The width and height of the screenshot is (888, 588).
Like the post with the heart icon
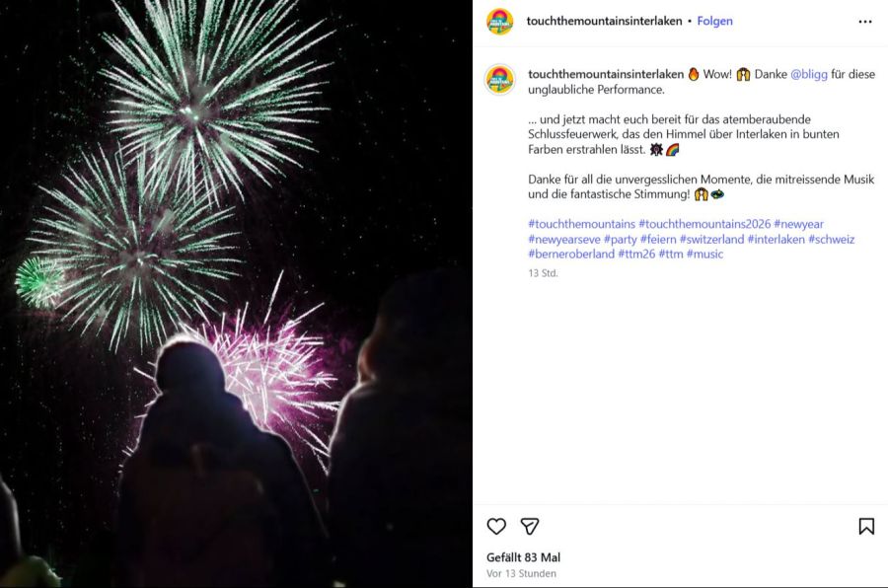[496, 526]
